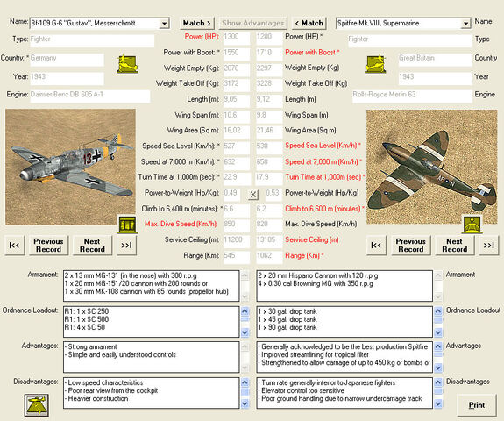This screenshot has width=504, height=421.
Task: Click the < Match button
Action: [309, 23]
